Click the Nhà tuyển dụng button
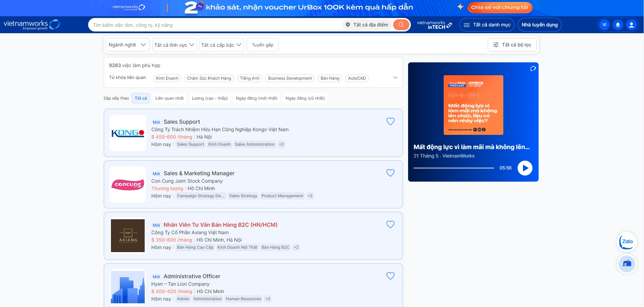Screen dimensions: 644x307 (540, 25)
